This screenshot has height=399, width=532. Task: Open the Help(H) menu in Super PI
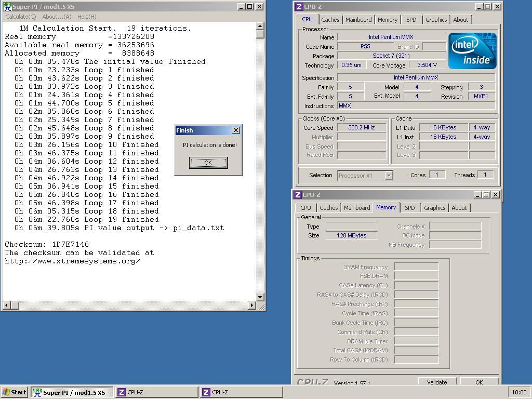point(87,17)
